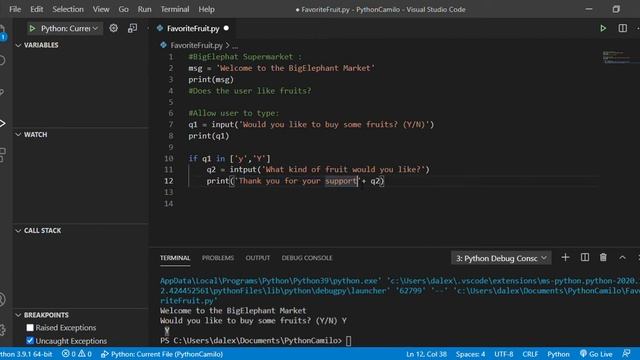Maximize the panel with the up chevron
The height and width of the screenshot is (360, 640).
[622, 258]
